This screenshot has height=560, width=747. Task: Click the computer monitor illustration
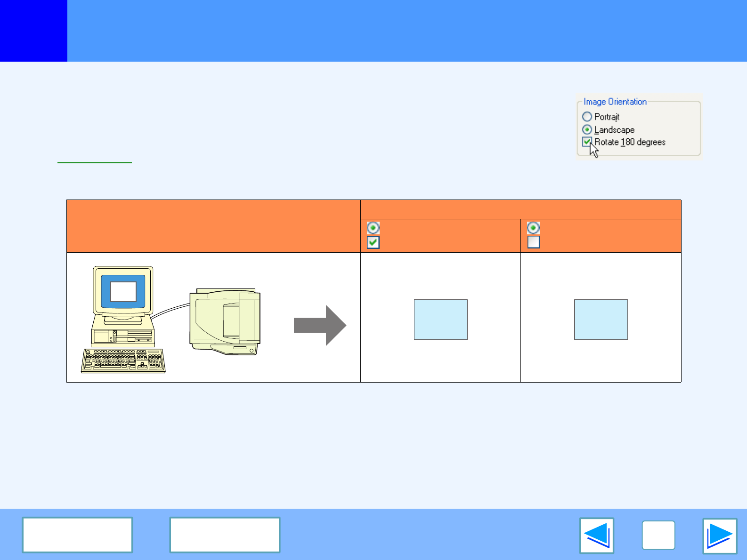click(123, 292)
